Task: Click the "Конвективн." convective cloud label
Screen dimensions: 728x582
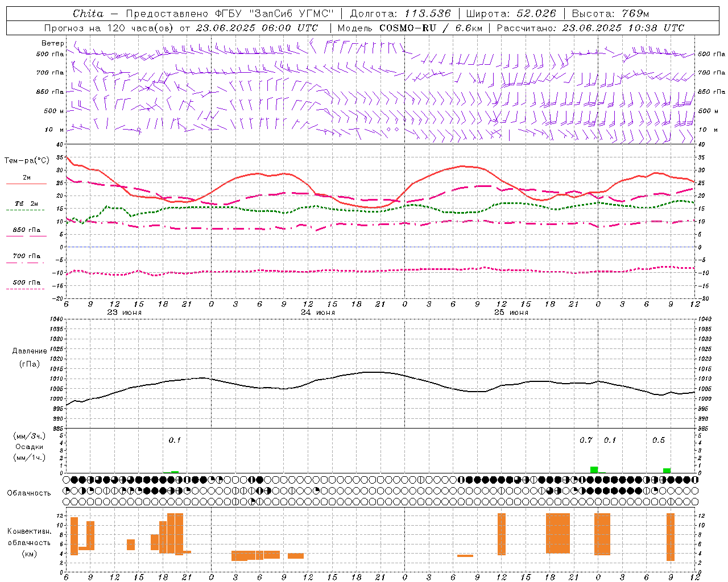Action: tap(30, 531)
